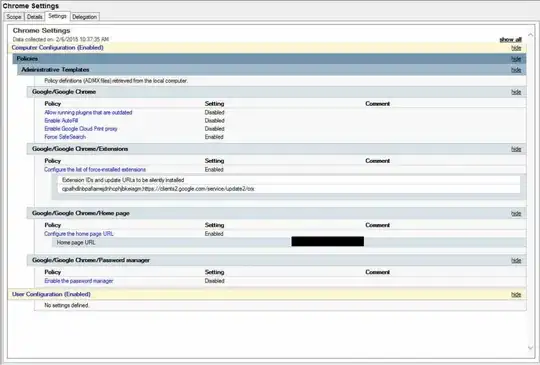The width and height of the screenshot is (540, 365).
Task: Hide the User Configuration section
Action: click(516, 294)
